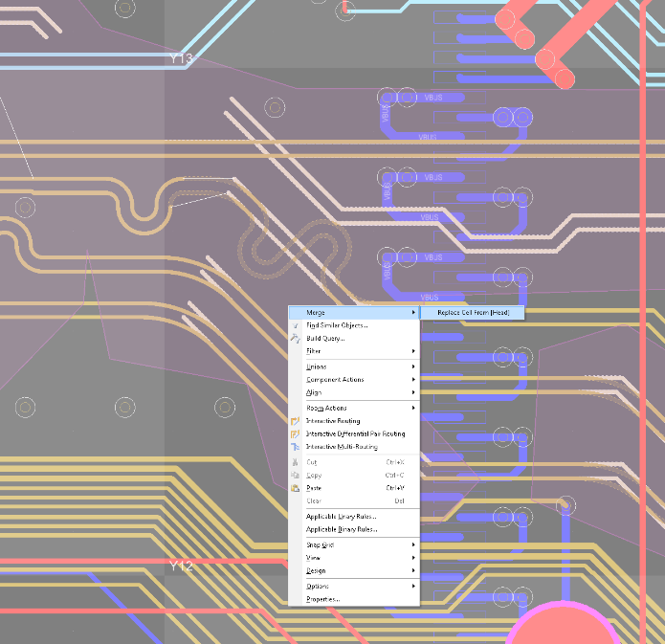
Task: Choose Interactive Differential Pair Routing
Action: pos(355,433)
